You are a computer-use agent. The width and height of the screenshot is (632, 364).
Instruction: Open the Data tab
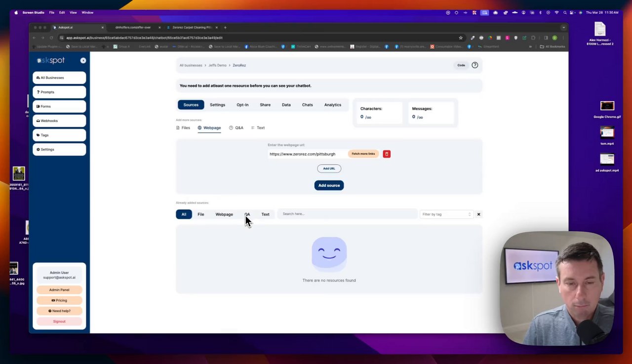286,105
